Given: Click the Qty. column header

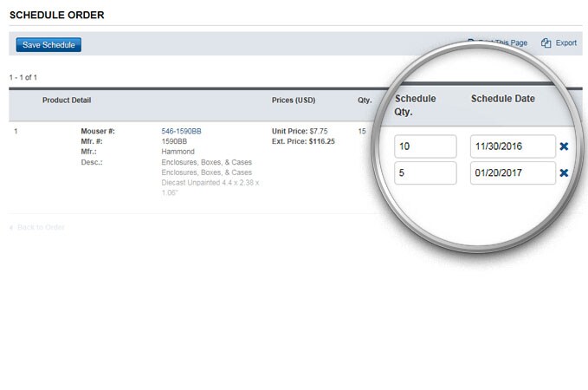Looking at the screenshot, I should 365,101.
